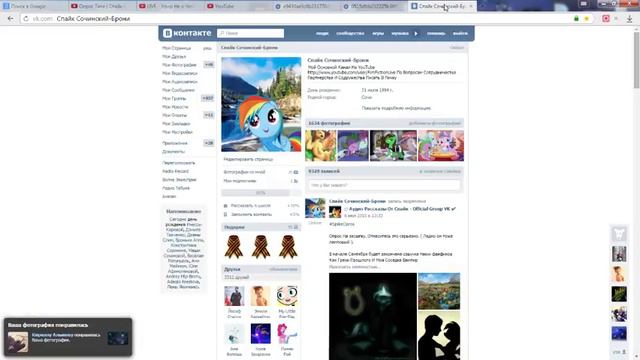640x360 pixels.
Task: Open 'Приложения' in left menu
Action: 175,143
